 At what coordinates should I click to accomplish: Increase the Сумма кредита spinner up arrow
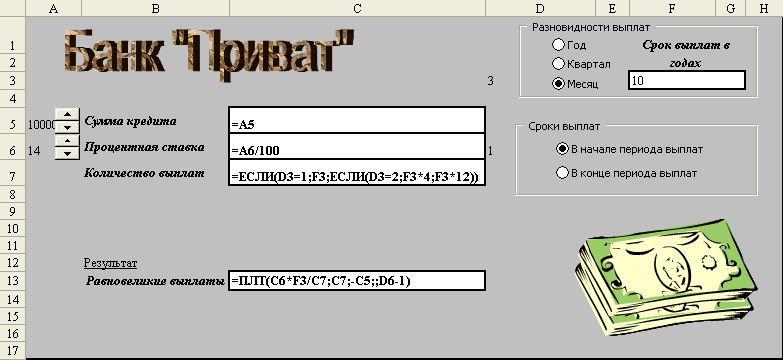coord(67,114)
